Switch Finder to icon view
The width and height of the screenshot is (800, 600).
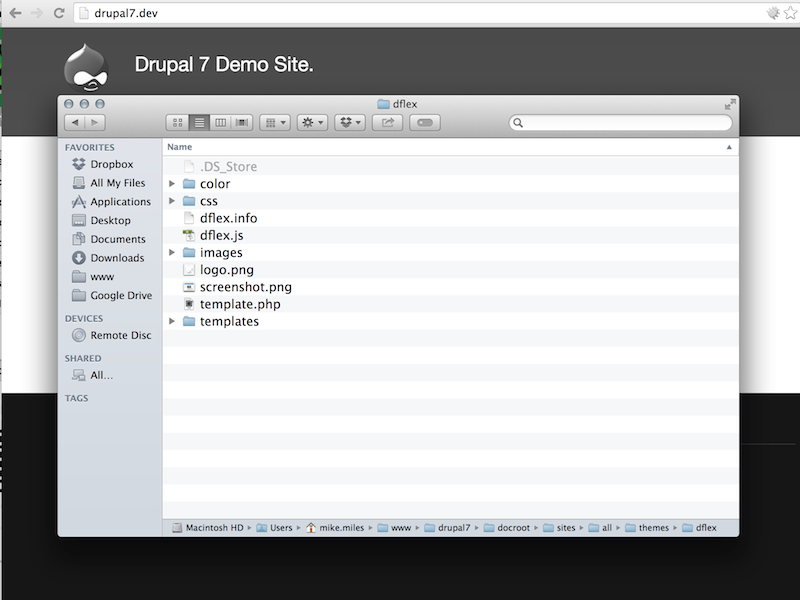177,122
